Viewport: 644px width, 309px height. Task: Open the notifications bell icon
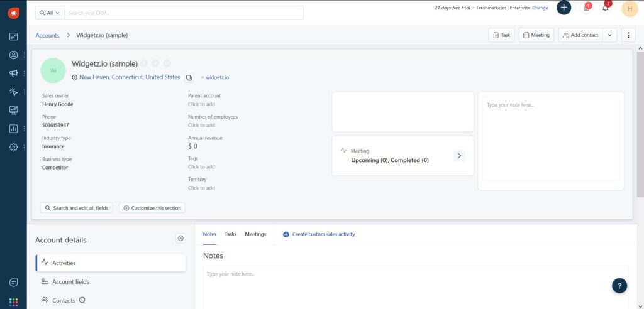(605, 8)
